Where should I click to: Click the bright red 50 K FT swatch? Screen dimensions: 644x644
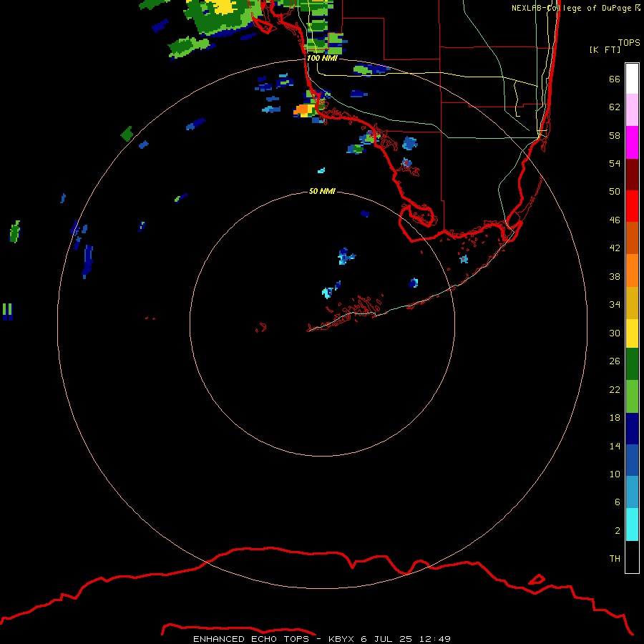(x=632, y=206)
